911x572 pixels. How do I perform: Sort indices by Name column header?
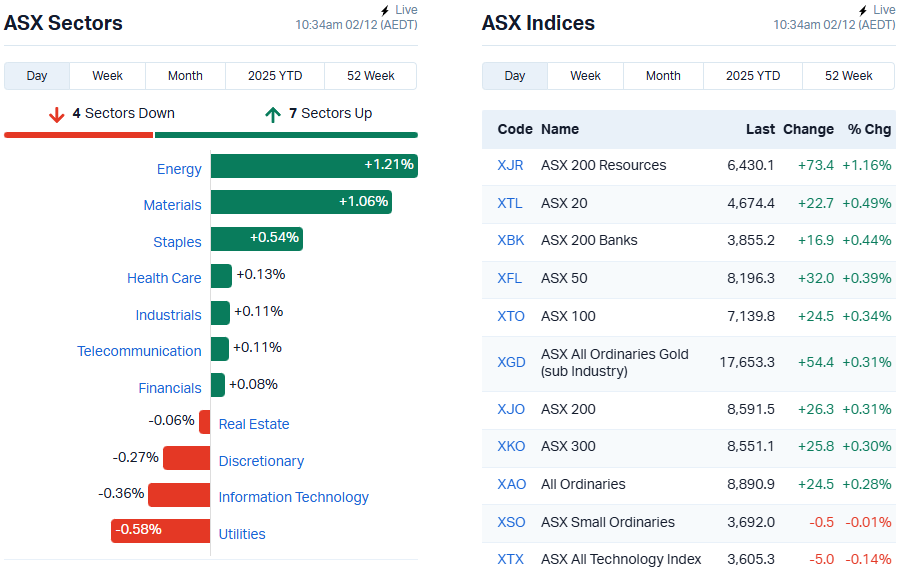click(560, 129)
